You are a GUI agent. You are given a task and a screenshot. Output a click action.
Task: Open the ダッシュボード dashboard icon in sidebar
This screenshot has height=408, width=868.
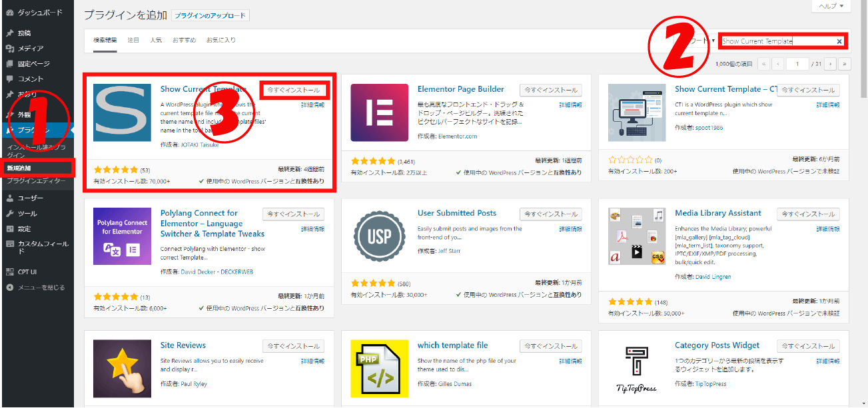click(x=9, y=12)
